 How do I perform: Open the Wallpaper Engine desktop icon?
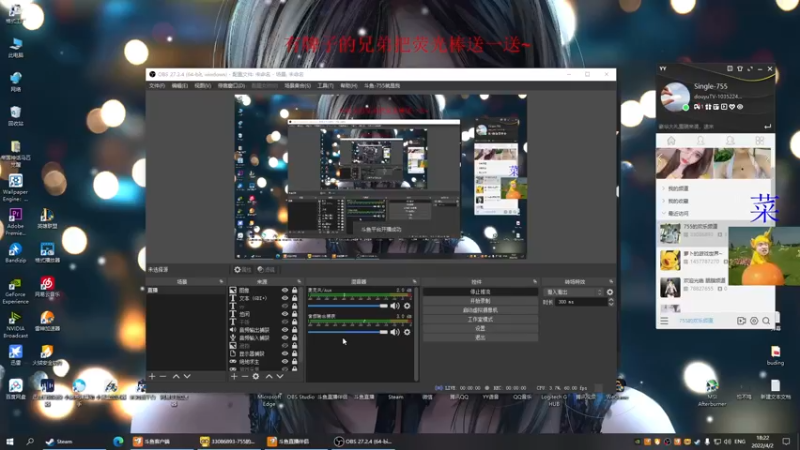point(15,187)
